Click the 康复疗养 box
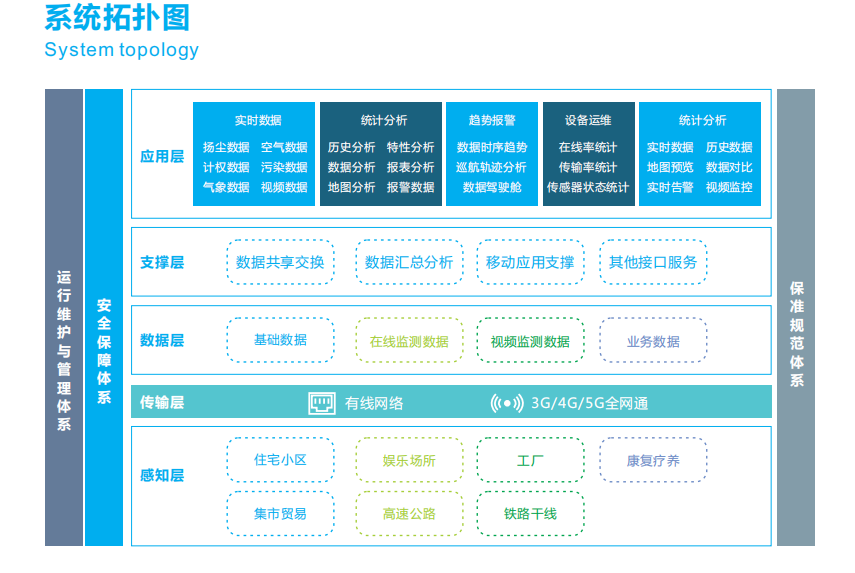The image size is (855, 573). point(653,460)
